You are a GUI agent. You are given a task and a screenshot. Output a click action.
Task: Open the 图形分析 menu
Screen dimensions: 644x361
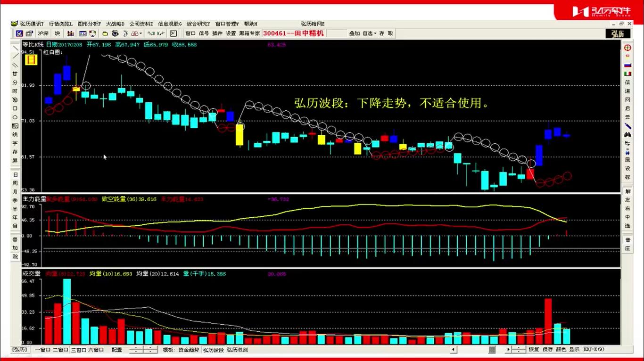89,24
